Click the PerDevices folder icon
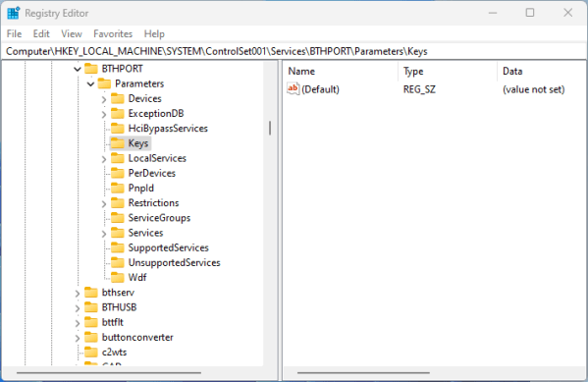 pos(118,173)
